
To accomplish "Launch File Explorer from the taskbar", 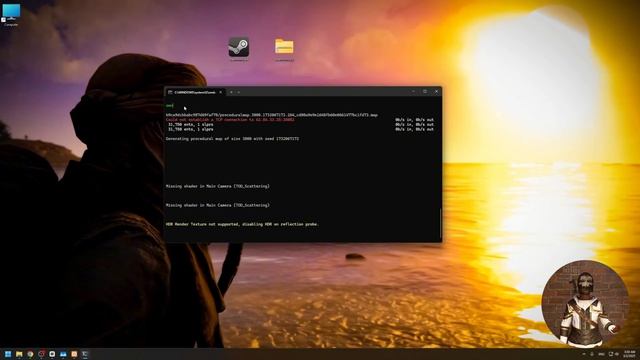I will tap(19, 354).
